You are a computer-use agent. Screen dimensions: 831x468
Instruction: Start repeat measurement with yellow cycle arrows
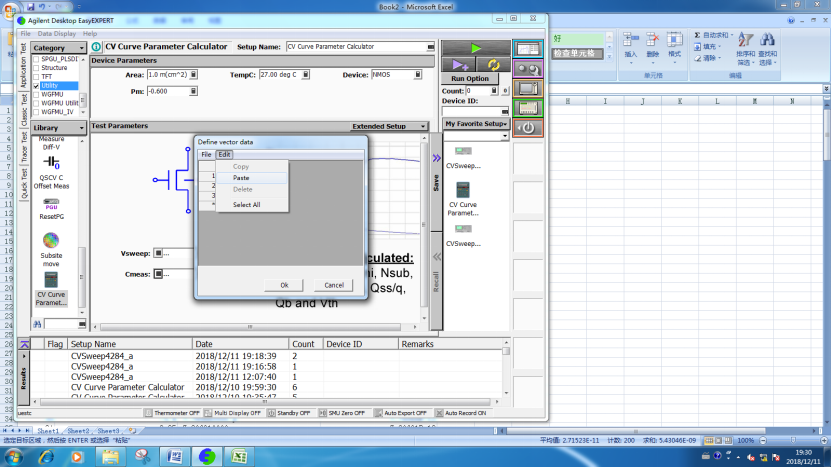point(493,65)
